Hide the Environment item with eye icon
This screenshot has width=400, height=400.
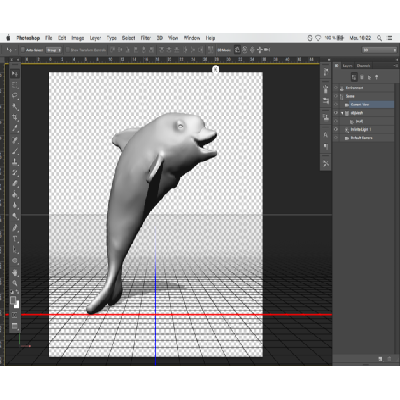tap(336, 88)
